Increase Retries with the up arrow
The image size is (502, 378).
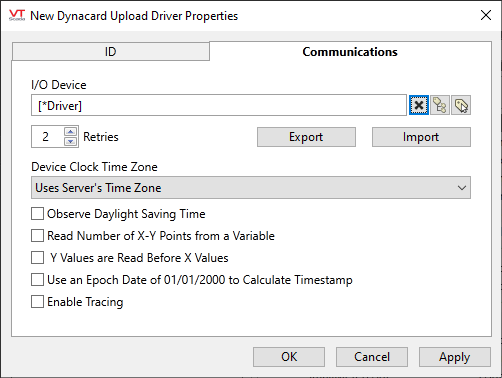[x=70, y=131]
